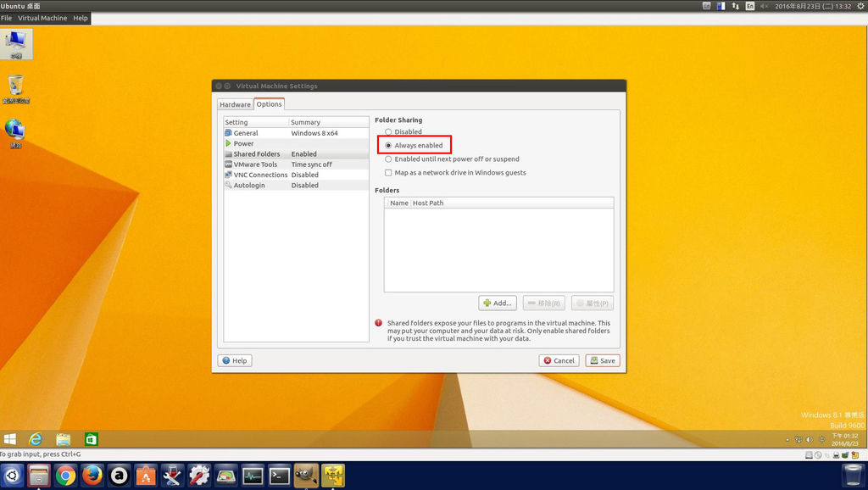Screen dimensions: 868x490
Task: Launch PlayOnLinux from the dock
Action: (171, 476)
